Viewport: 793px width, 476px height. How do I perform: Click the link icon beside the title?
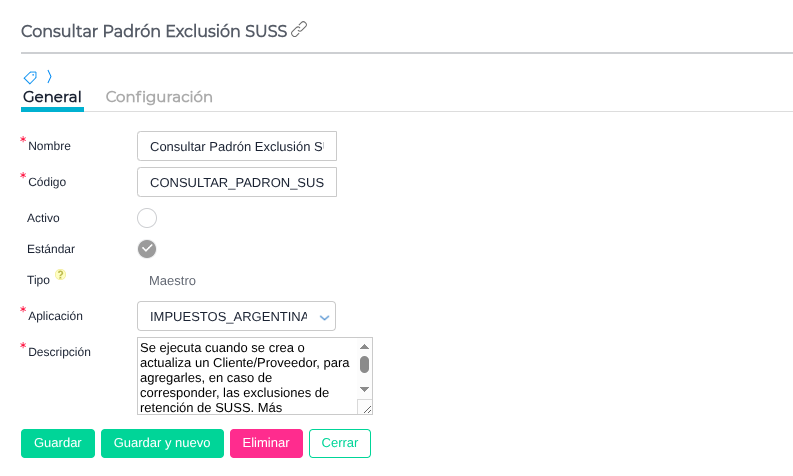point(299,30)
